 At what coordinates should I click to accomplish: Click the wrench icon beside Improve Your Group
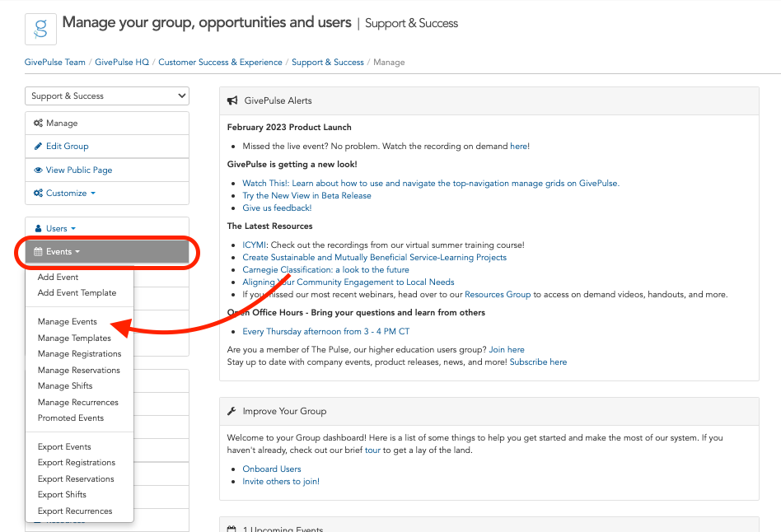[x=231, y=411]
